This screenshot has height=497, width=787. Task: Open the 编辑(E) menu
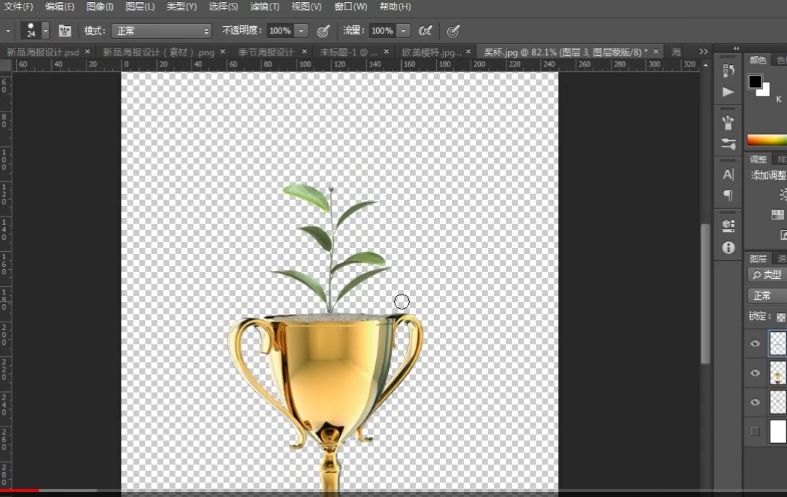[x=60, y=7]
